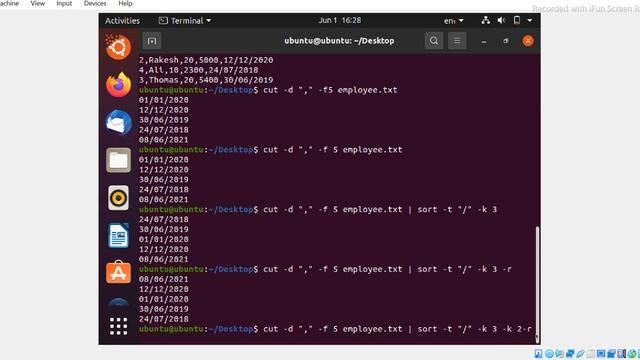Click the line 4,Ali,10,2300,24/07/2018
This screenshot has width=640, height=360.
198,70
